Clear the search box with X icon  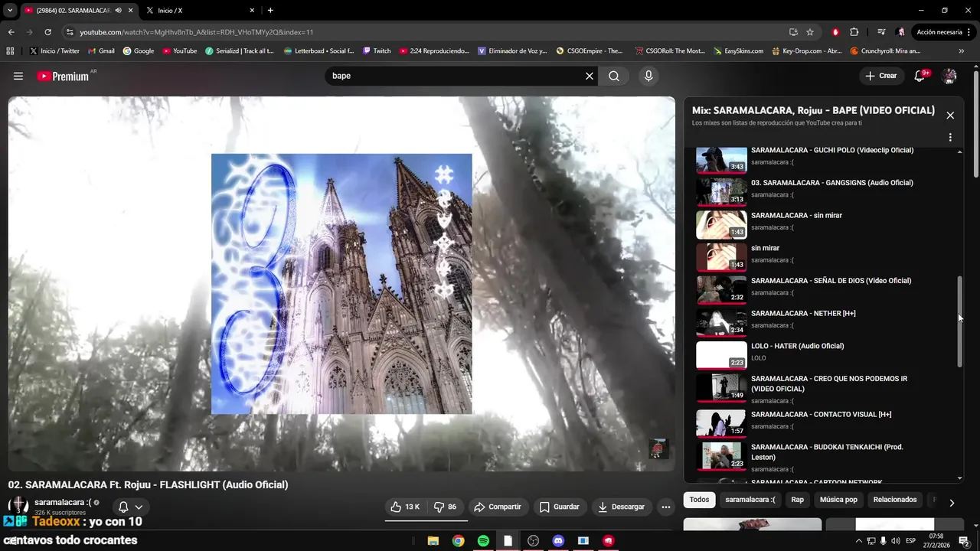pos(590,76)
